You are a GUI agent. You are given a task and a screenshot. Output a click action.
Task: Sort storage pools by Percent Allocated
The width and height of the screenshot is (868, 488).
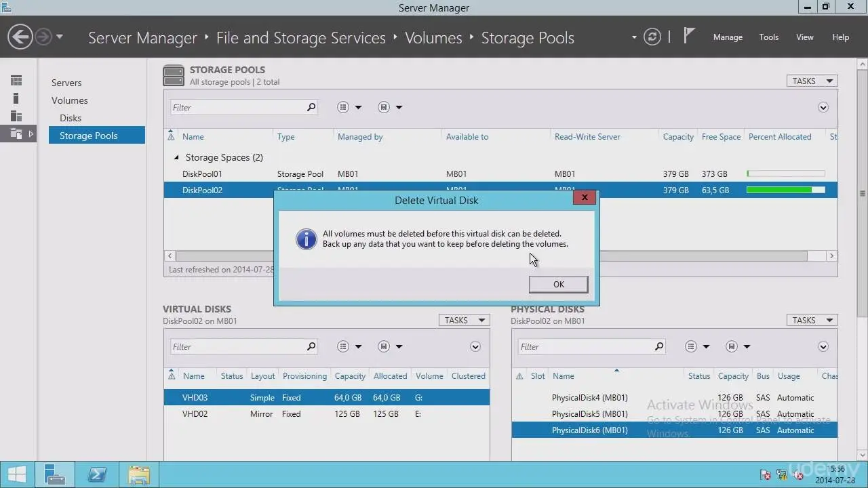click(780, 137)
